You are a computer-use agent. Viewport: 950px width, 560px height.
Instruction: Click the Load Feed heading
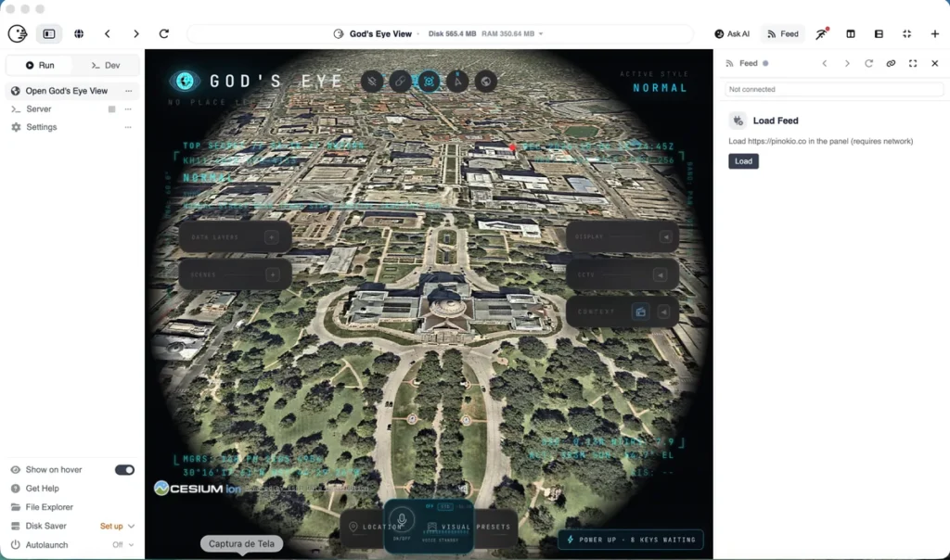coord(776,121)
